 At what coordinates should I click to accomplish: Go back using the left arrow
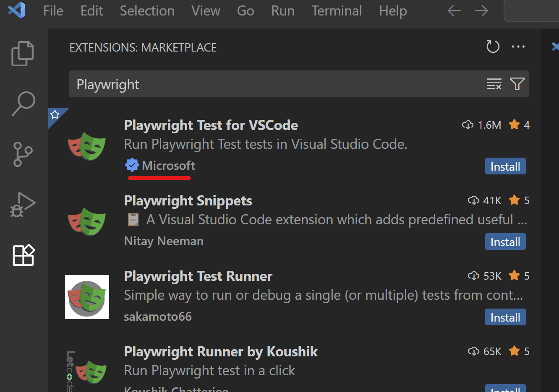pos(454,10)
